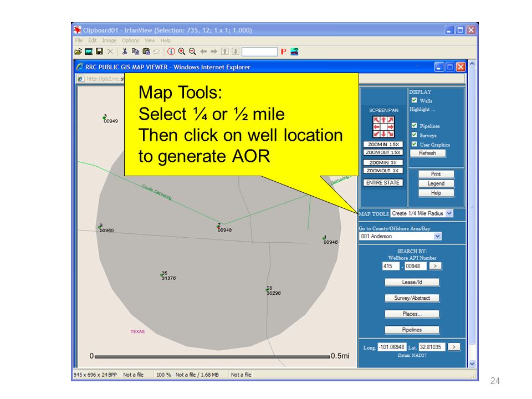Click the map viewer Help button
Image resolution: width=532 pixels, height=399 pixels.
[436, 193]
